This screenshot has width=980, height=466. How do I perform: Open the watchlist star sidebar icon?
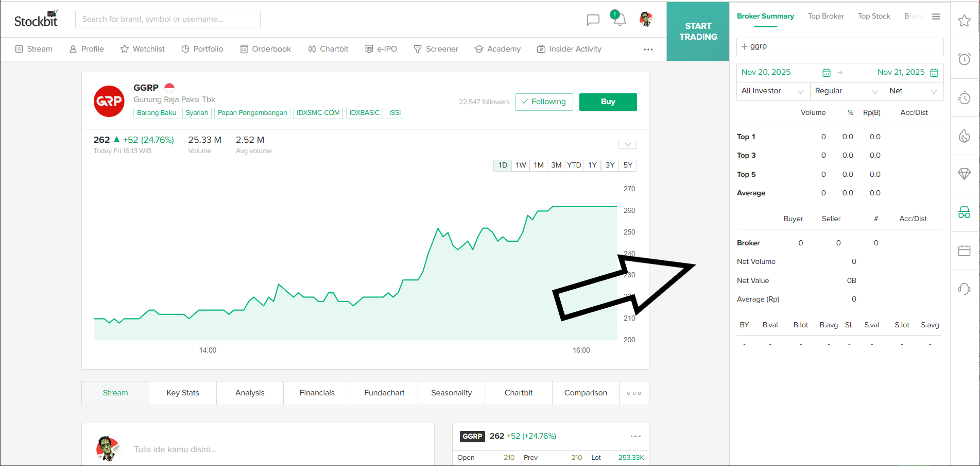pyautogui.click(x=965, y=21)
